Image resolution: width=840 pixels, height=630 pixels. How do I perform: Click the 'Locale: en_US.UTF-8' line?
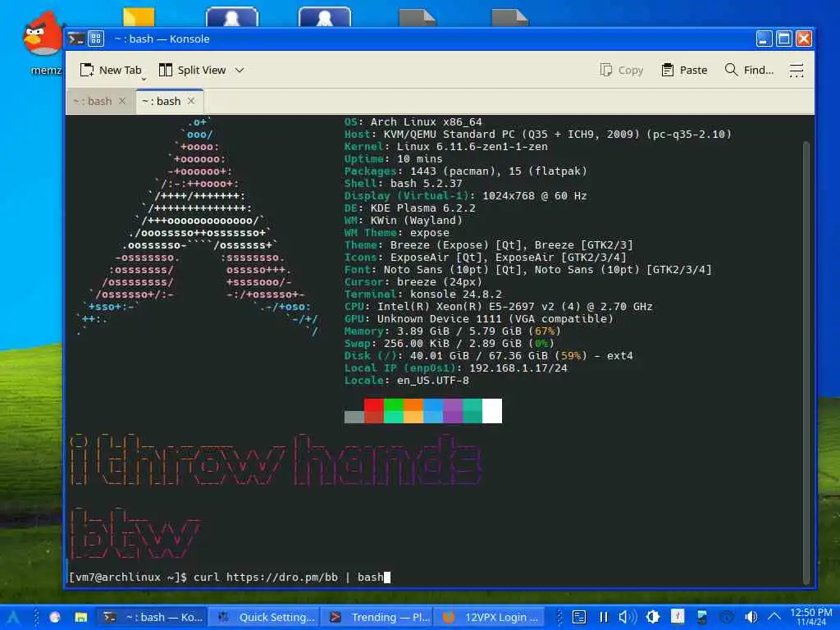click(x=406, y=381)
